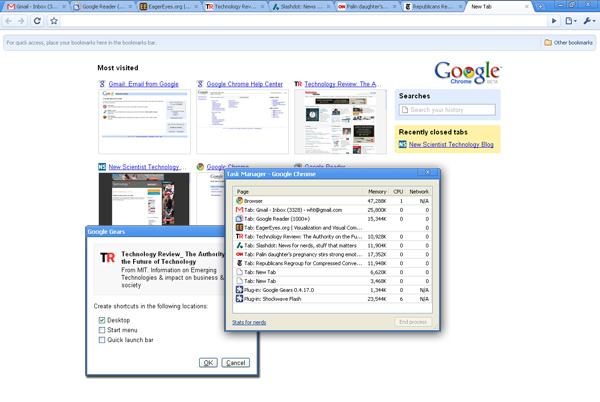Image resolution: width=600 pixels, height=402 pixels.
Task: Open the Other bookmarks folder
Action: [568, 42]
